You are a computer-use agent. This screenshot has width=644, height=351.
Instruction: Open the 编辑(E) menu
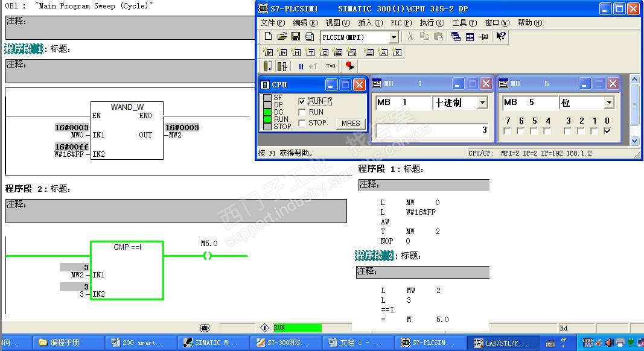[305, 23]
